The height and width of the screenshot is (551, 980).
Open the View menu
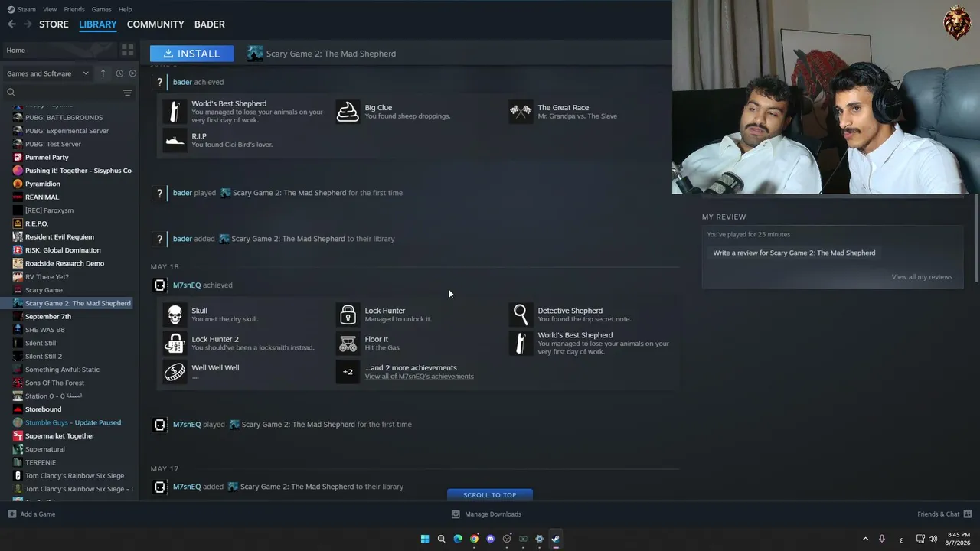pos(50,9)
